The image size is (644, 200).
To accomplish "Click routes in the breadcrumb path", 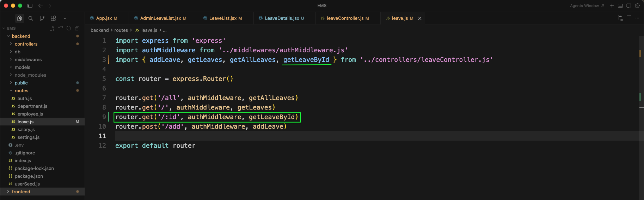I will coord(121,30).
